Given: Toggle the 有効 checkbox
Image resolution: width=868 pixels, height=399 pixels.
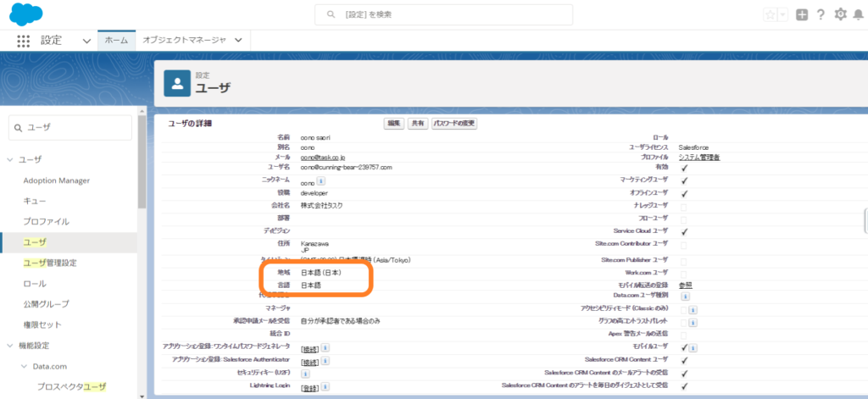Looking at the screenshot, I should click(x=684, y=168).
